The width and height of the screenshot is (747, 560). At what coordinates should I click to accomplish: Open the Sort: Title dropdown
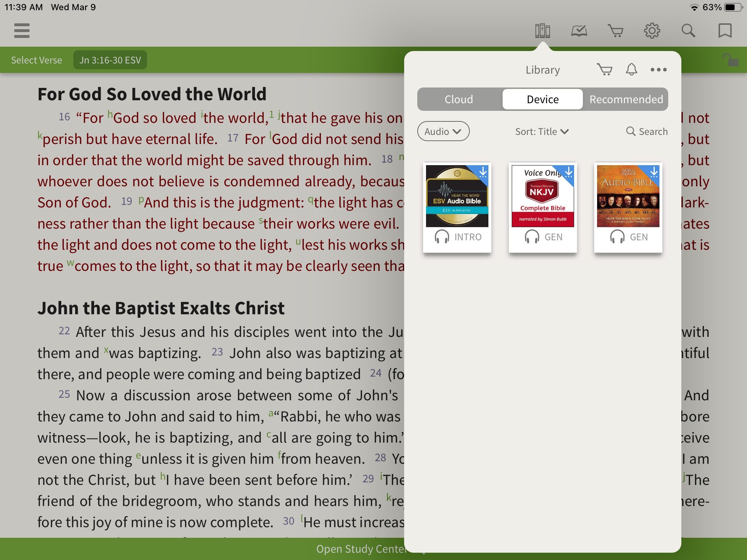coord(542,132)
